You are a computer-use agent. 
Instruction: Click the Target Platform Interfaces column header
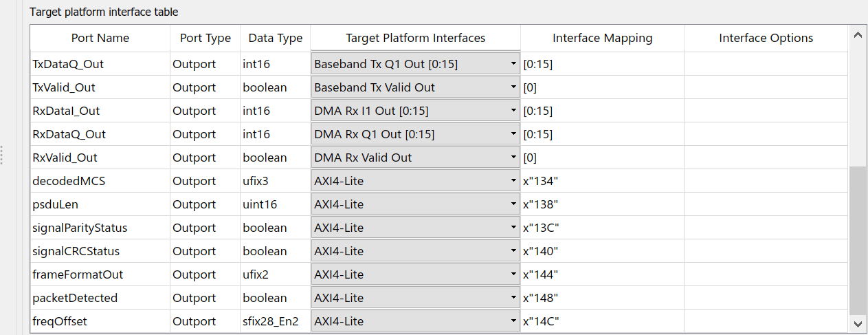(x=415, y=39)
